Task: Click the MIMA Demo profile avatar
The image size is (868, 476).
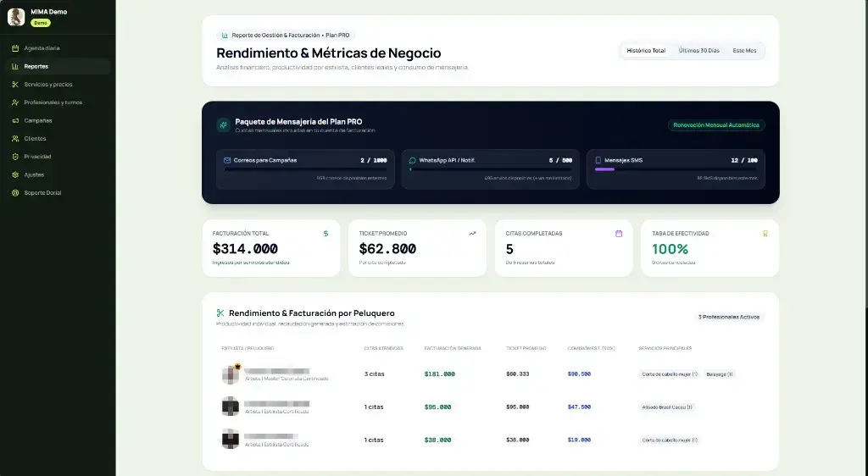Action: click(x=16, y=17)
